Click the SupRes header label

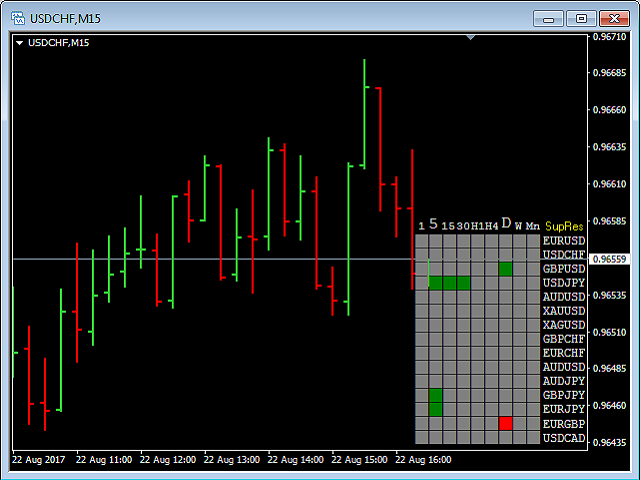564,227
